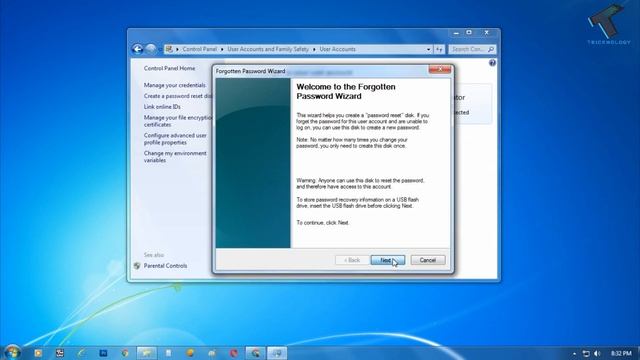Close the Forgotten Password Wizard dialog
The image size is (640, 360).
click(x=440, y=70)
